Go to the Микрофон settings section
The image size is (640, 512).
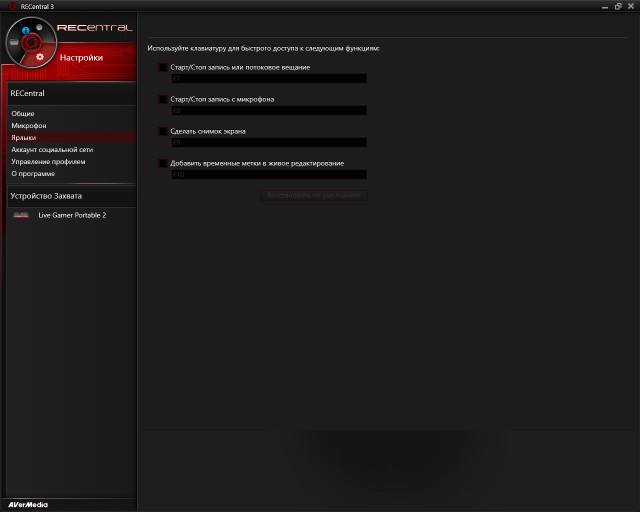pyautogui.click(x=28, y=126)
